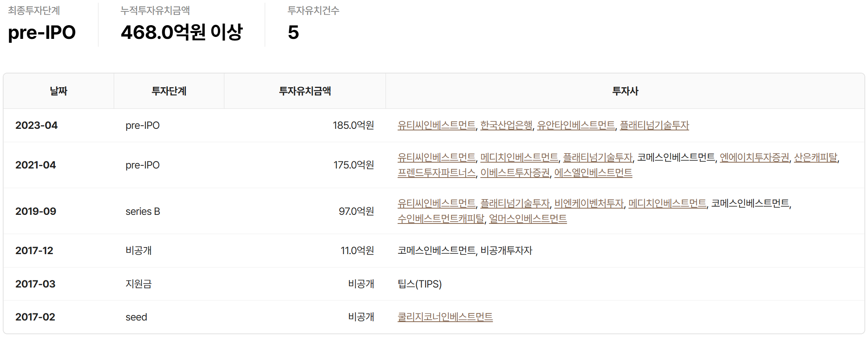Select 플래티넘기술투자 in the 2023-04 row
Image resolution: width=868 pixels, height=337 pixels.
tap(654, 125)
